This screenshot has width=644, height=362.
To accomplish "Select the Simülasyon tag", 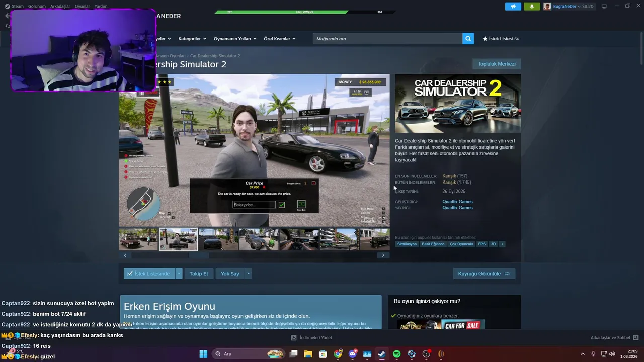I will [x=407, y=244].
